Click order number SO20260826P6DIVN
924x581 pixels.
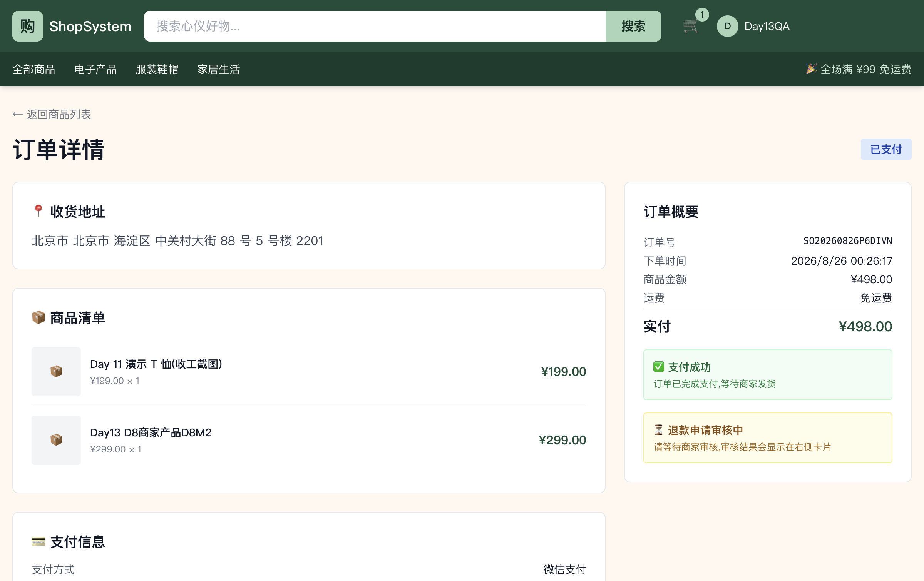(847, 241)
